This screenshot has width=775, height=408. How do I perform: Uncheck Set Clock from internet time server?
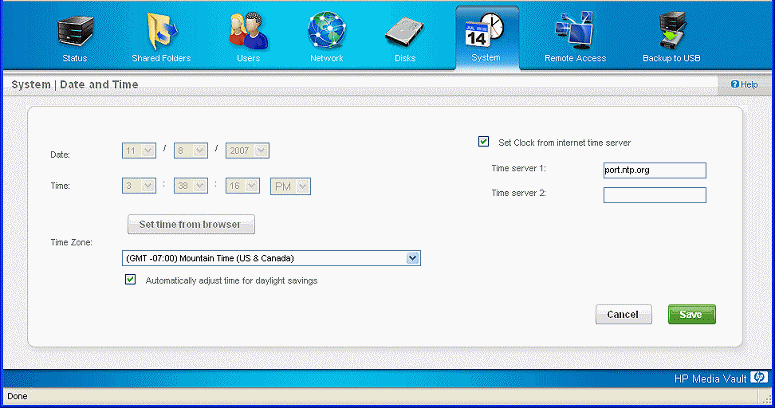484,142
